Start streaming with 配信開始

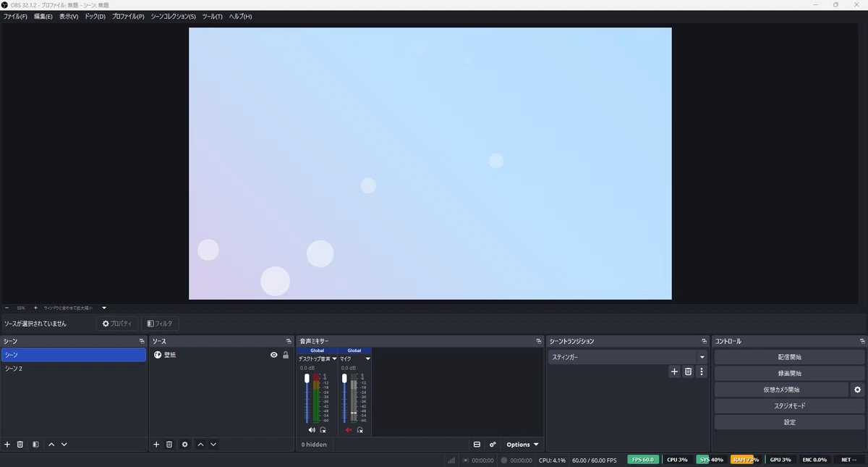pyautogui.click(x=790, y=357)
